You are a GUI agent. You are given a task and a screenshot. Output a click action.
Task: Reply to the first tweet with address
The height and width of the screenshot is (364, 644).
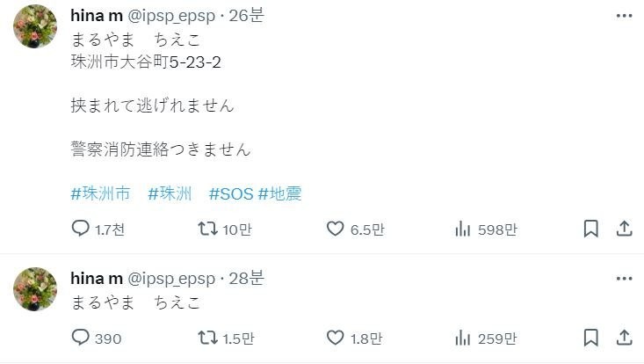click(80, 229)
